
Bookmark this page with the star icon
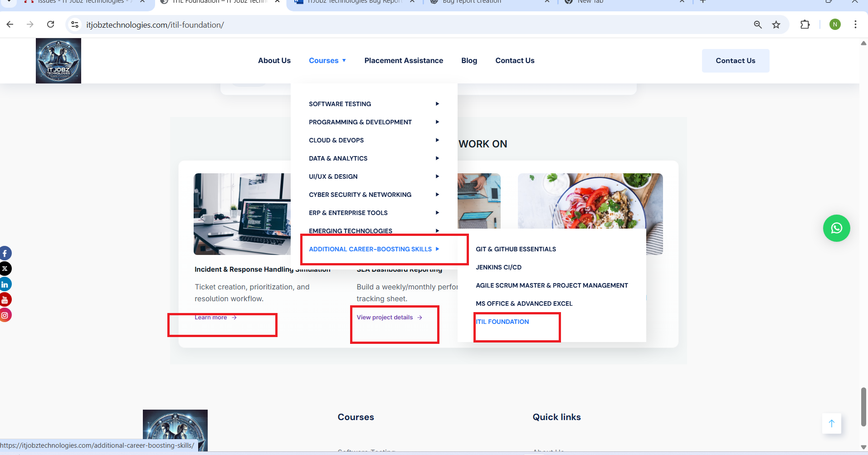point(776,24)
